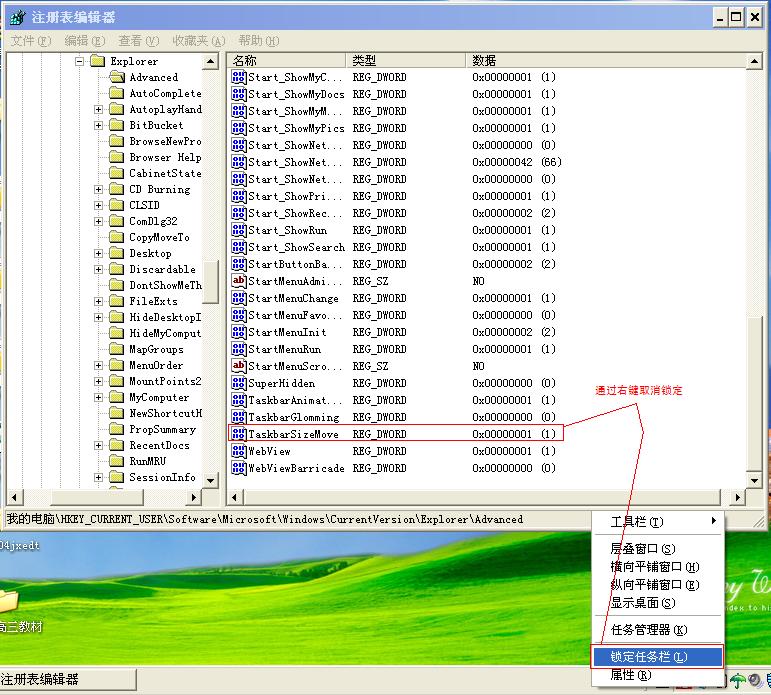Open the 高三教材 desktop folder

tap(20, 610)
